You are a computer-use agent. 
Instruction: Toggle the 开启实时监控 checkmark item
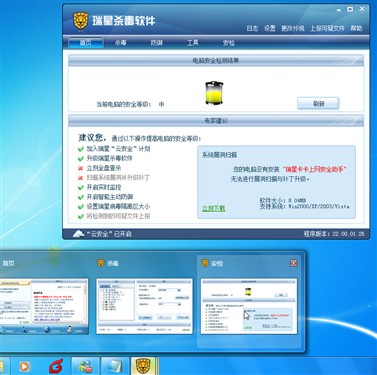click(80, 188)
